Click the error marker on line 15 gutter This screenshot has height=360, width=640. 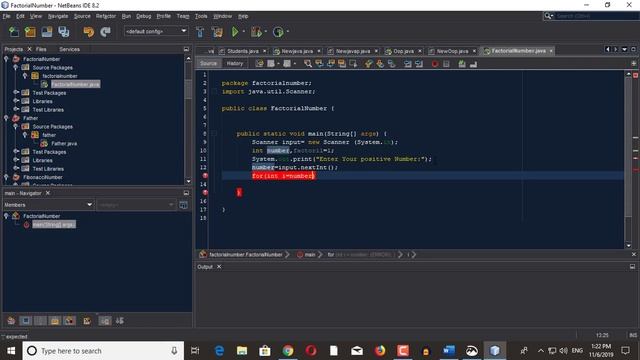pyautogui.click(x=205, y=192)
